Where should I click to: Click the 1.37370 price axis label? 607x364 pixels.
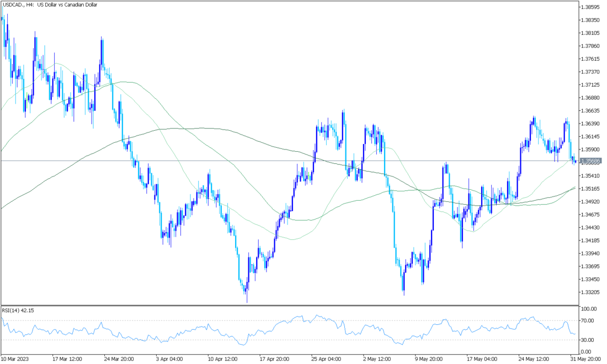coord(591,72)
